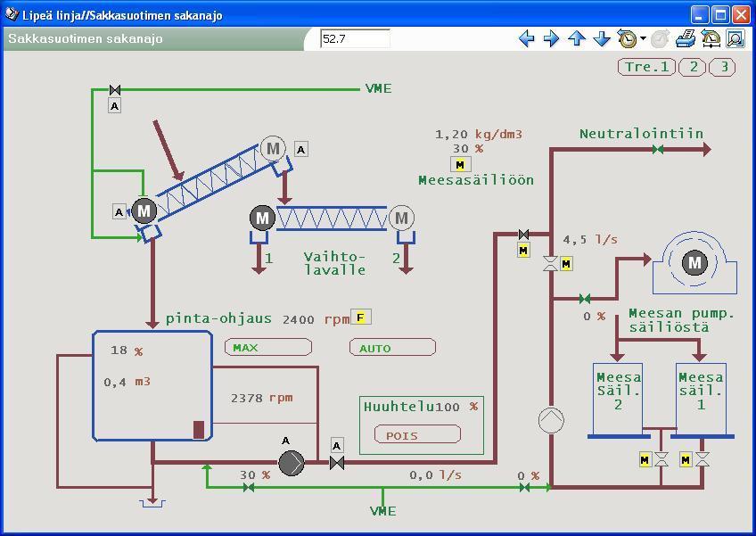Open the A mode box beside upper motor
This screenshot has width=756, height=536.
coord(300,150)
